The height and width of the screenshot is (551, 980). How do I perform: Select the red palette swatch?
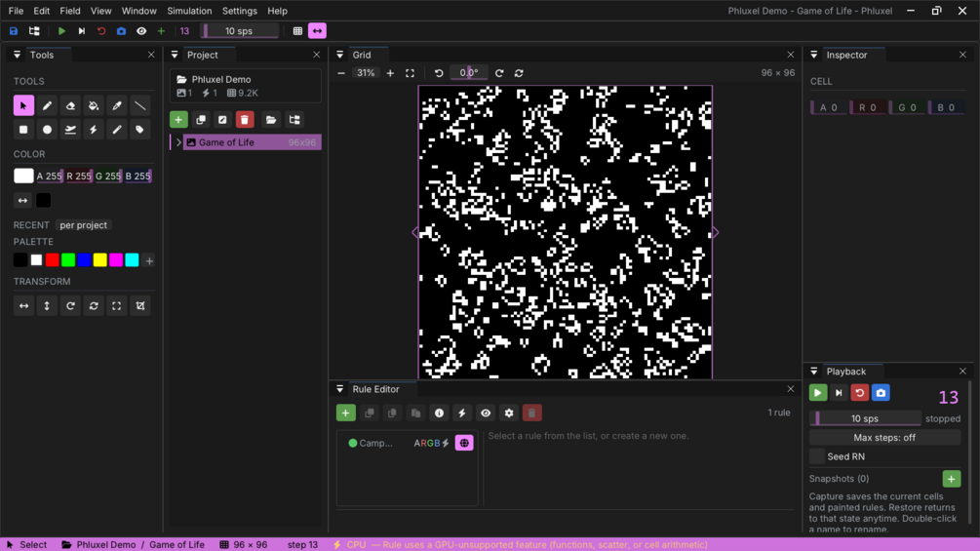[x=53, y=259]
